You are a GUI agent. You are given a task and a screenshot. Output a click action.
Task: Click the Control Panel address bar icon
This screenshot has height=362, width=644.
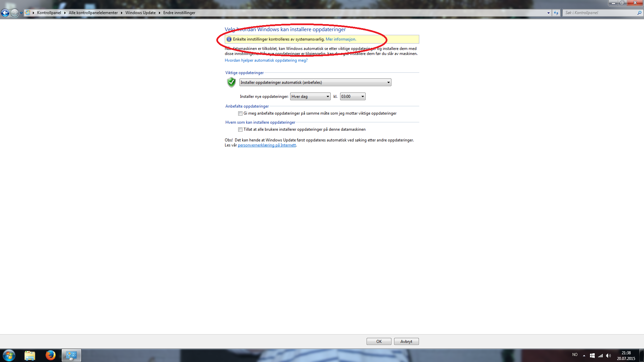click(x=28, y=13)
